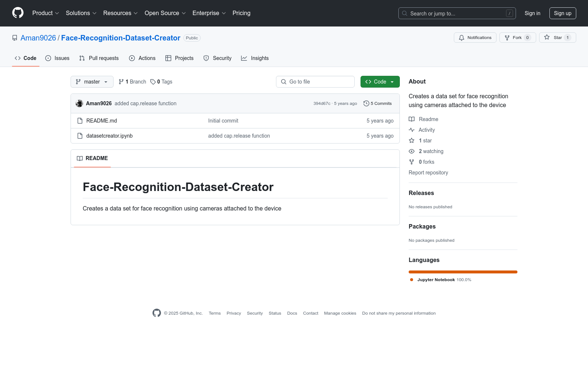Viewport: 588px width, 368px height.
Task: Open the Actions tab
Action: pyautogui.click(x=142, y=58)
